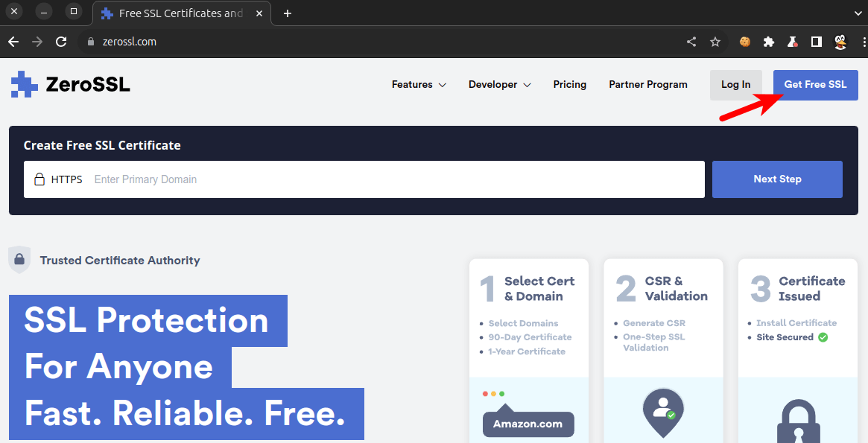Focus the Enter Primary Domain field
868x443 pixels.
[x=395, y=179]
